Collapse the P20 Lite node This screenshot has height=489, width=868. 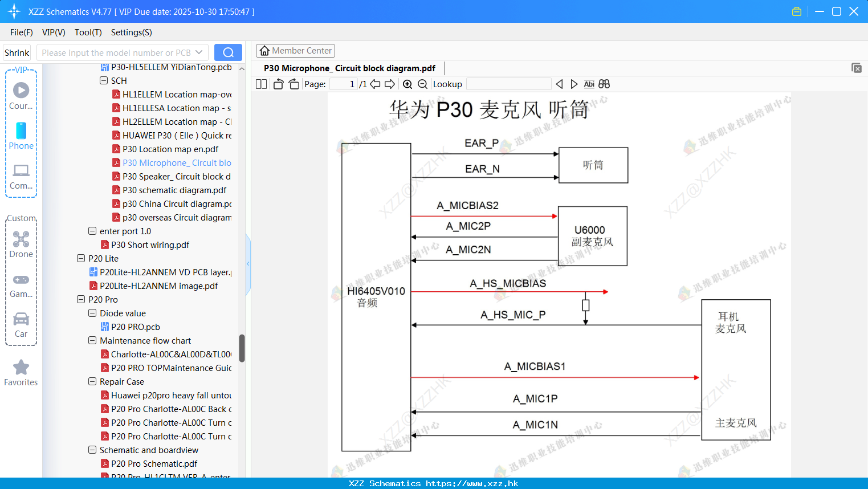(81, 259)
